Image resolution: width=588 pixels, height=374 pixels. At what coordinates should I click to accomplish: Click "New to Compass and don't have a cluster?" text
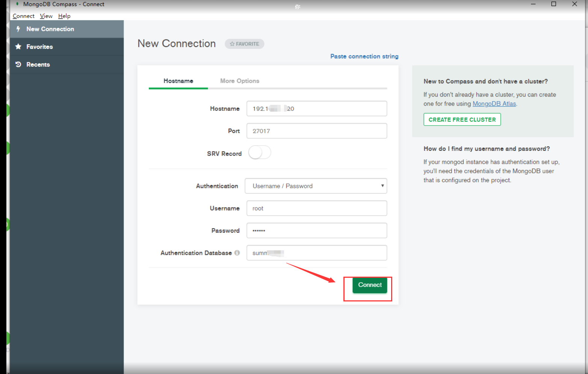[485, 81]
